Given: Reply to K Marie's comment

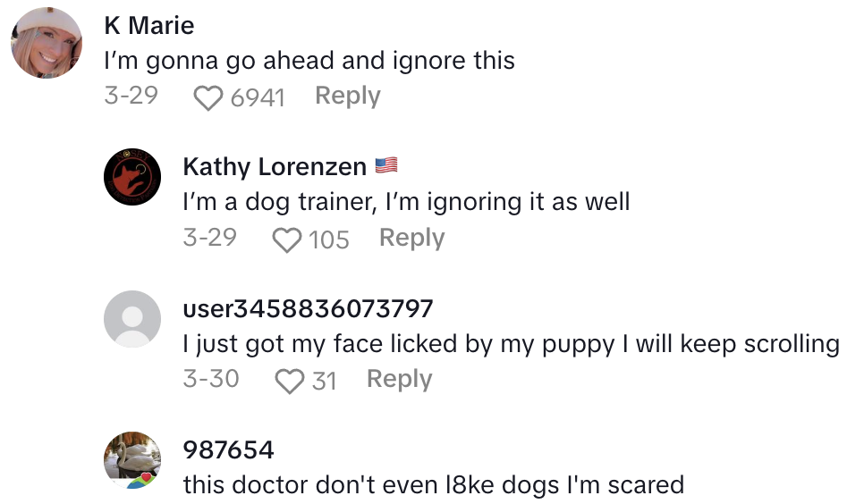Looking at the screenshot, I should click(347, 96).
